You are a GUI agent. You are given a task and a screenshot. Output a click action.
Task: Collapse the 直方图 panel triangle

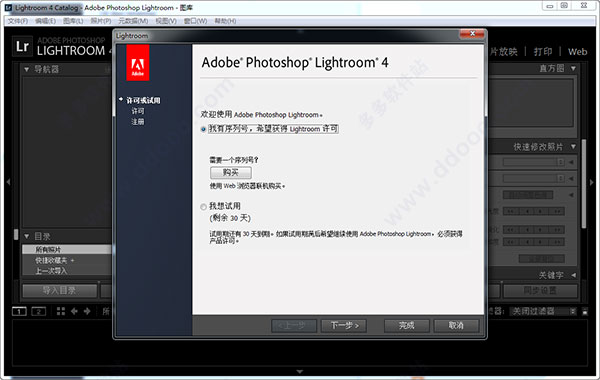pos(573,68)
